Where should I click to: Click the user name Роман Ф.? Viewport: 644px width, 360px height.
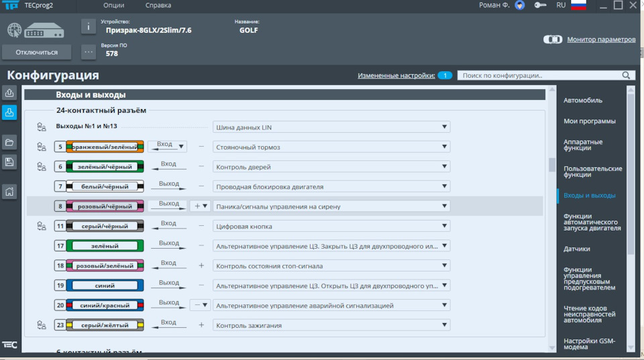(494, 5)
